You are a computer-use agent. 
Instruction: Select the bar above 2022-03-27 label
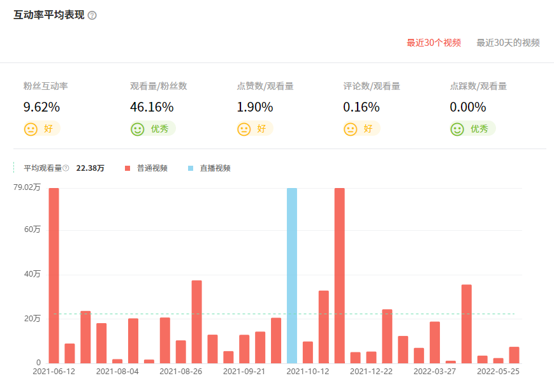[435, 342]
